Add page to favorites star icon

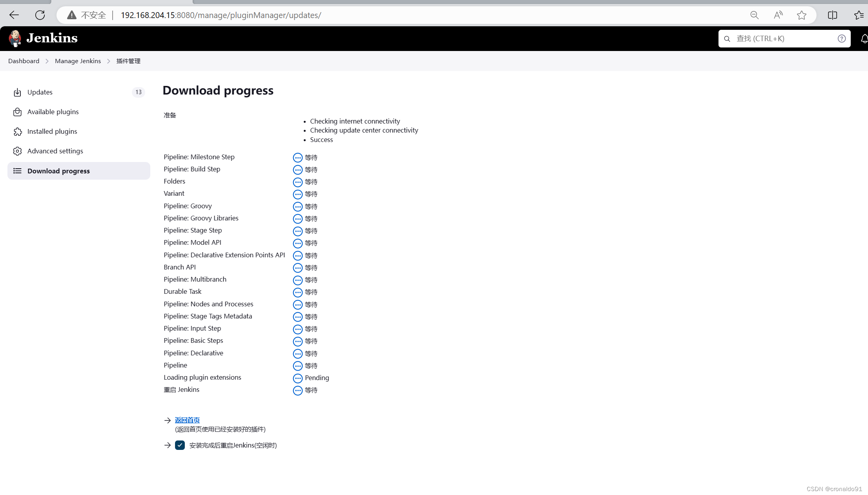coord(802,15)
